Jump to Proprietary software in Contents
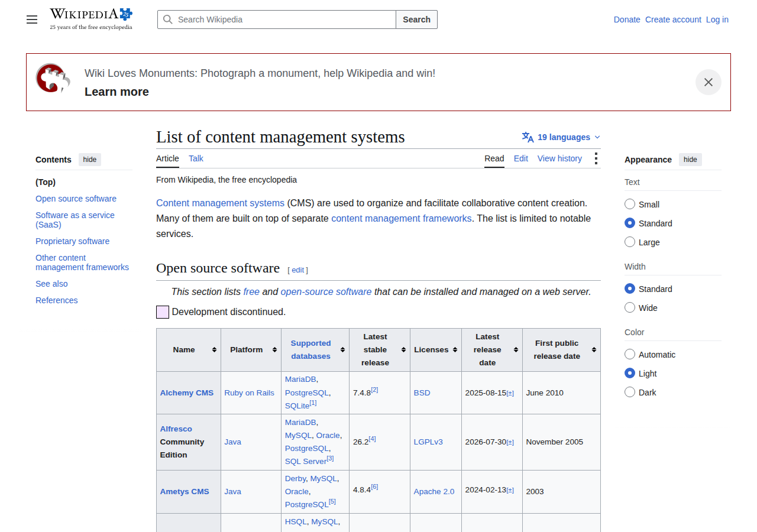Screen dimensions: 757x532 72,241
